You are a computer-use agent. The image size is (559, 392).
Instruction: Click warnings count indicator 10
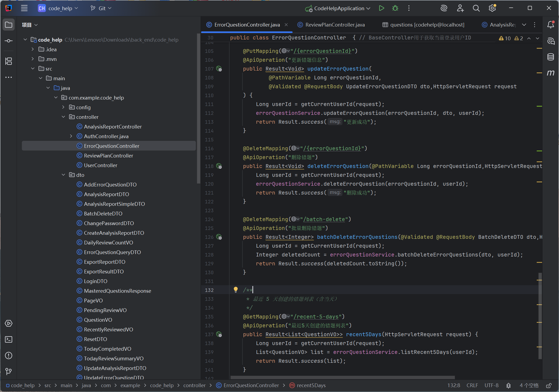point(504,38)
